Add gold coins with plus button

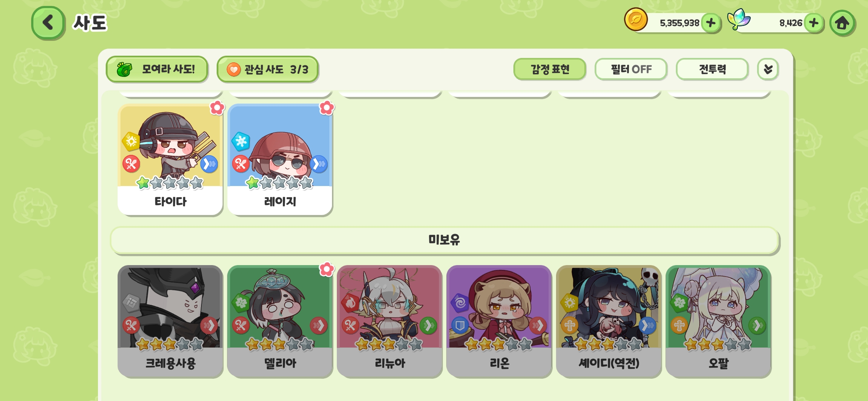tap(711, 23)
